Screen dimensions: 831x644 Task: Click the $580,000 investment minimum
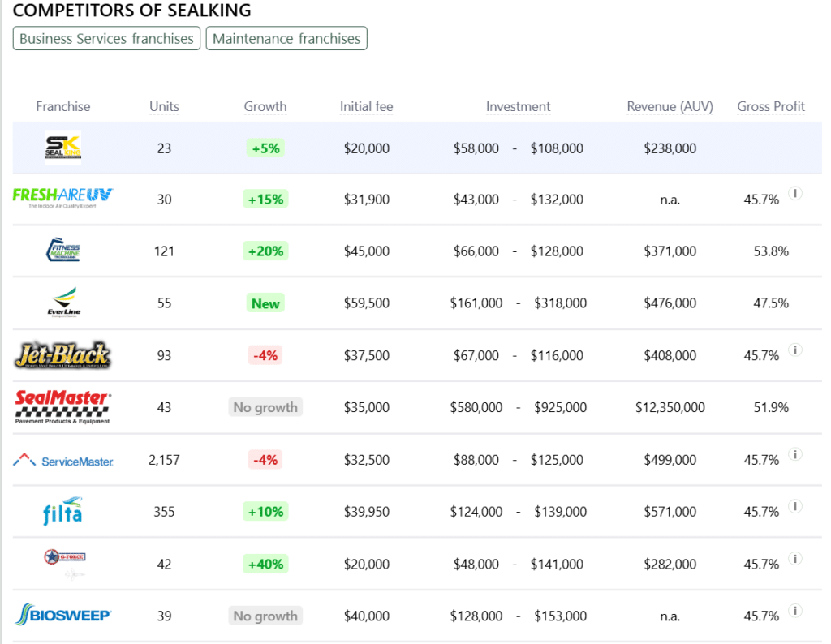476,407
